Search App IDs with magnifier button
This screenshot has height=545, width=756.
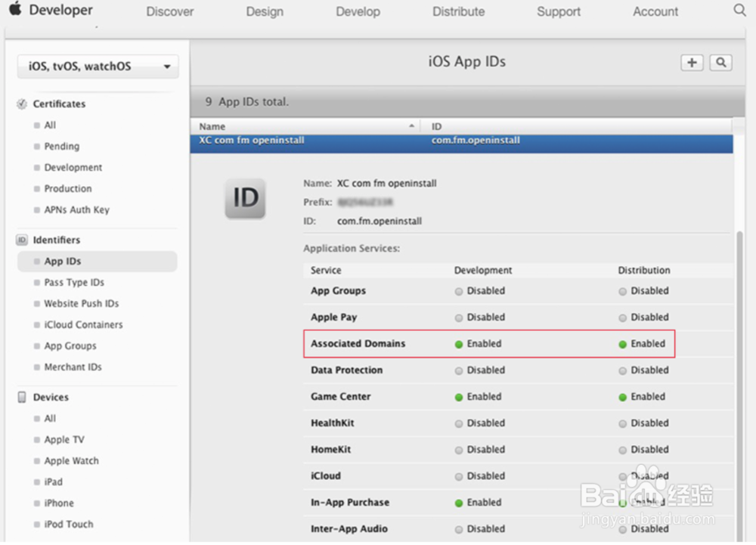(720, 63)
